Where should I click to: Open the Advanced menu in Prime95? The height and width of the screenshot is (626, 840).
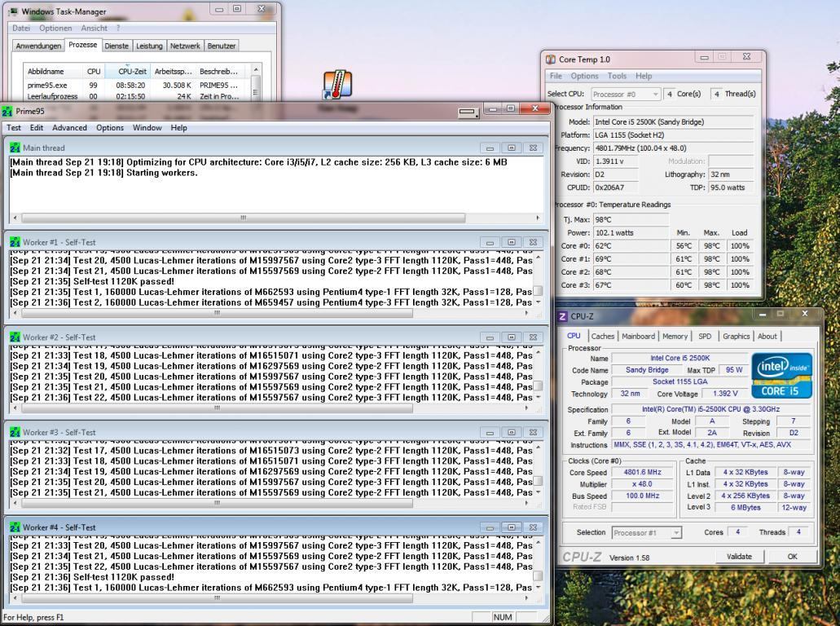69,127
